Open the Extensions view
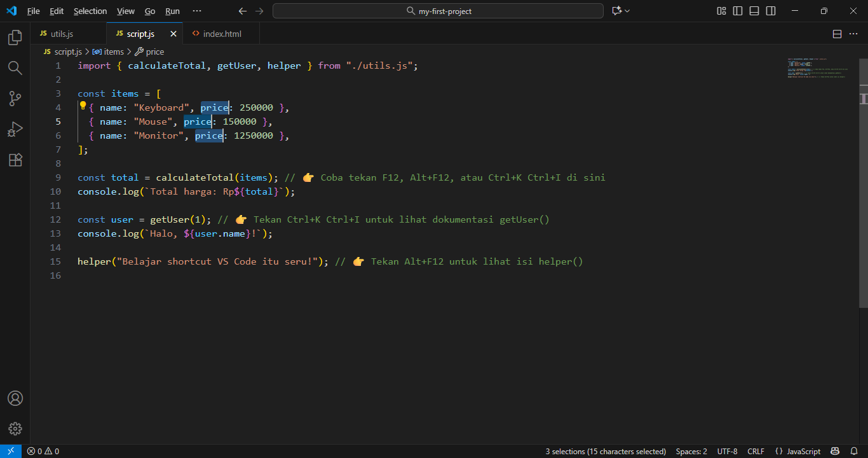The width and height of the screenshot is (868, 458). 15,160
